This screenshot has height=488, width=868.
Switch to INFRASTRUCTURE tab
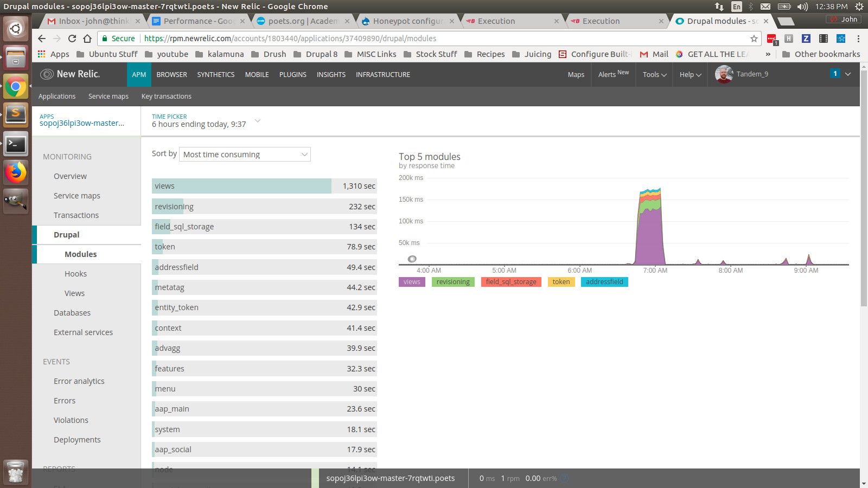tap(383, 74)
